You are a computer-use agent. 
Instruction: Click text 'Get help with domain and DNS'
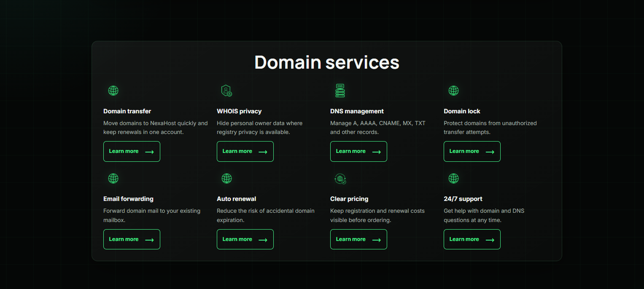pyautogui.click(x=484, y=211)
